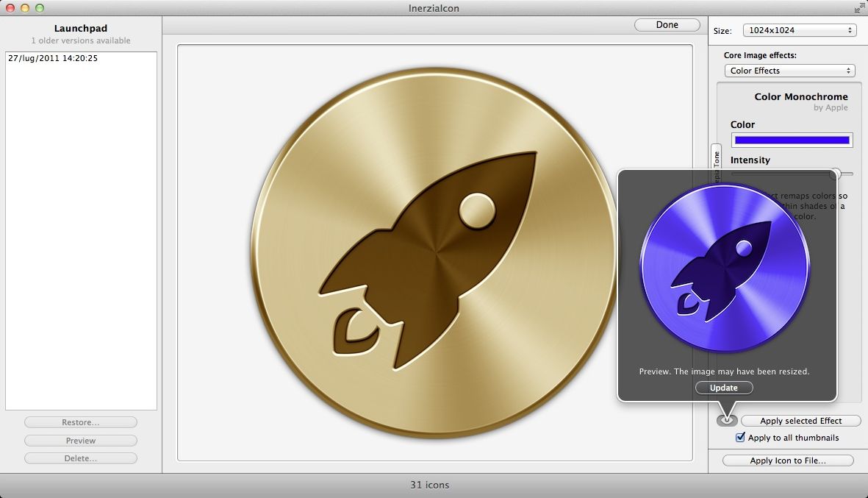Toggle the fullscreen arrows in the title bar
868x498 pixels.
[858, 8]
